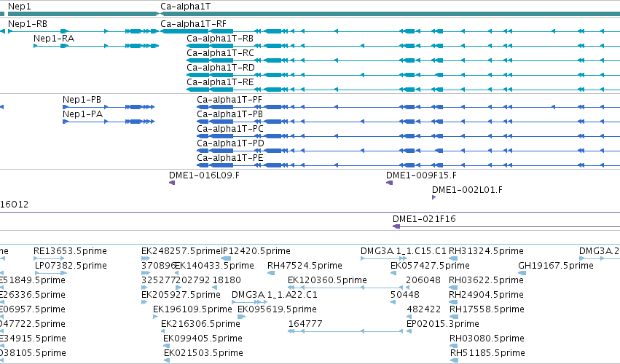Image resolution: width=620 pixels, height=364 pixels.
Task: Click the purple arrow glyph under DME1-016L09.F
Action: (x=172, y=183)
